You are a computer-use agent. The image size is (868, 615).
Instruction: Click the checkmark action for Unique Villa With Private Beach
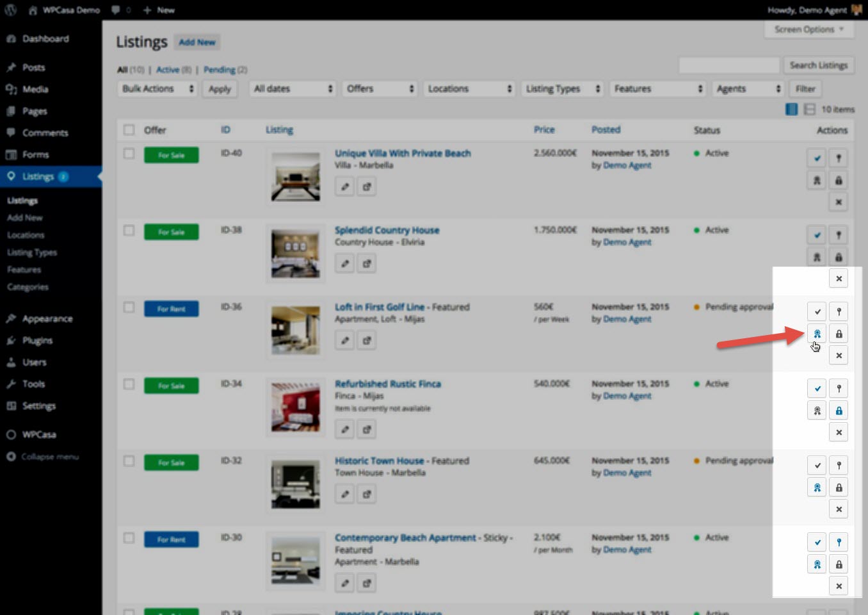point(817,158)
